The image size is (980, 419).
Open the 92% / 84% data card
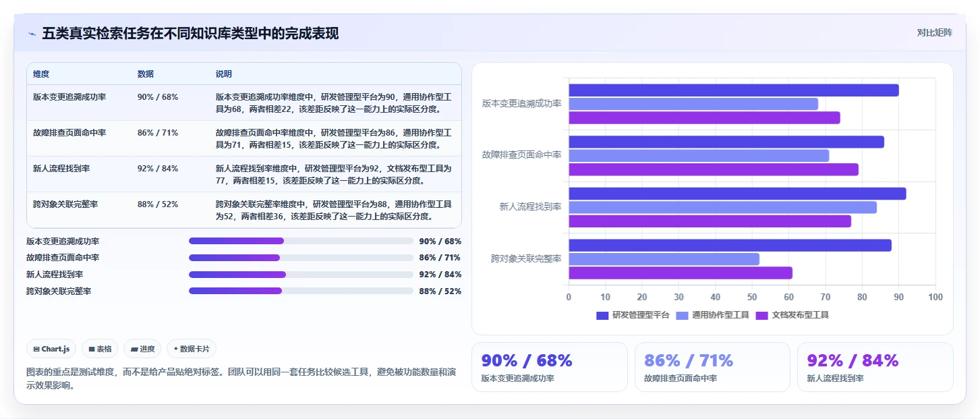pos(875,367)
